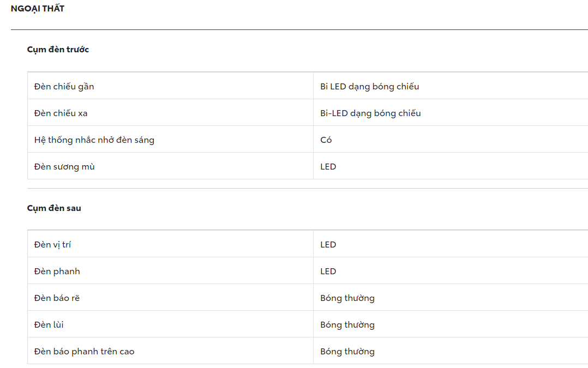Select the Bi-LED dạng bóng chiếu value
The width and height of the screenshot is (588, 368).
tap(370, 113)
